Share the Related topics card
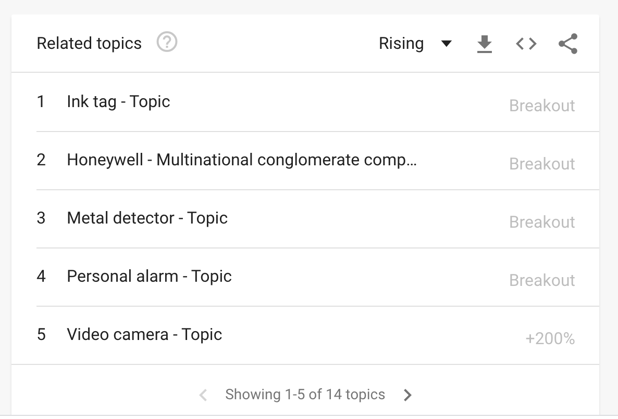 568,44
